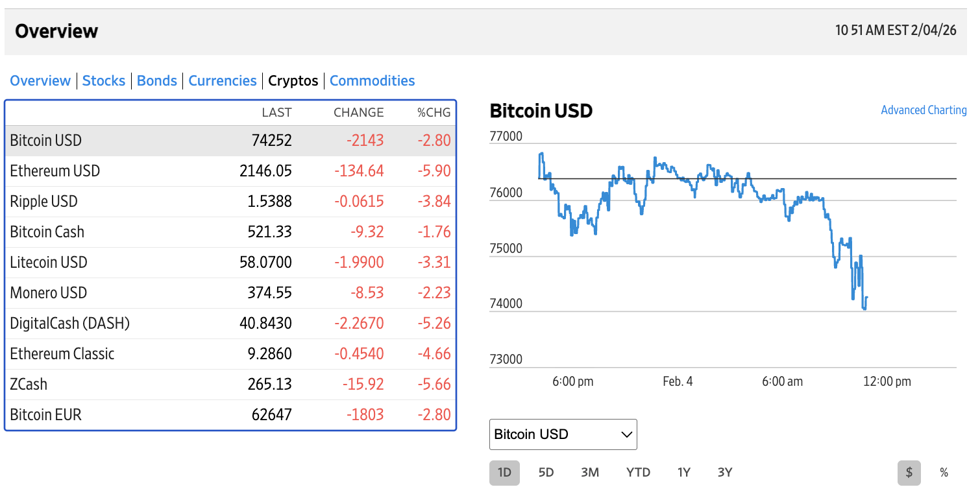The width and height of the screenshot is (980, 498).
Task: Show the YTD chart range
Action: coord(638,473)
